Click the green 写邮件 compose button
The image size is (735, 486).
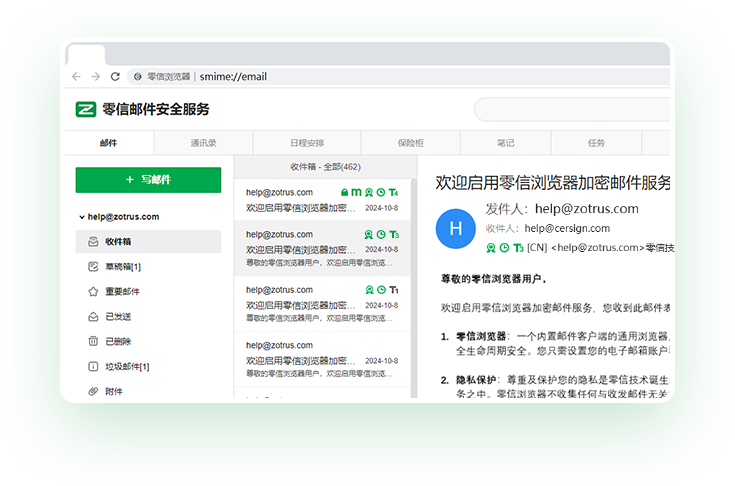148,180
